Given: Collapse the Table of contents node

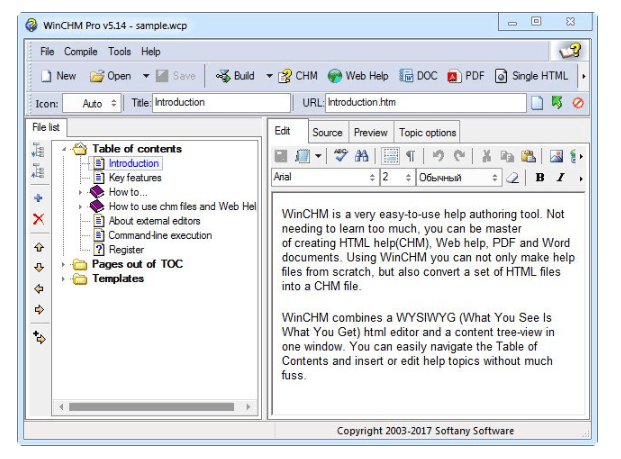Looking at the screenshot, I should (x=64, y=149).
